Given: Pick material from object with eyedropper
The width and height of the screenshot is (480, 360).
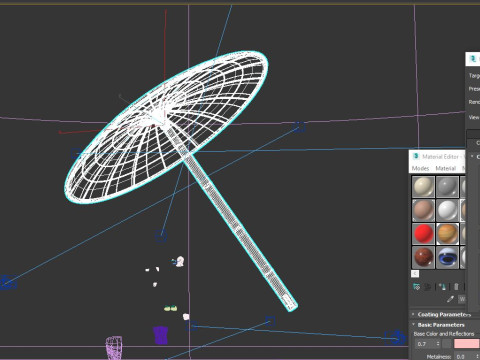Looking at the screenshot, I should [x=450, y=299].
